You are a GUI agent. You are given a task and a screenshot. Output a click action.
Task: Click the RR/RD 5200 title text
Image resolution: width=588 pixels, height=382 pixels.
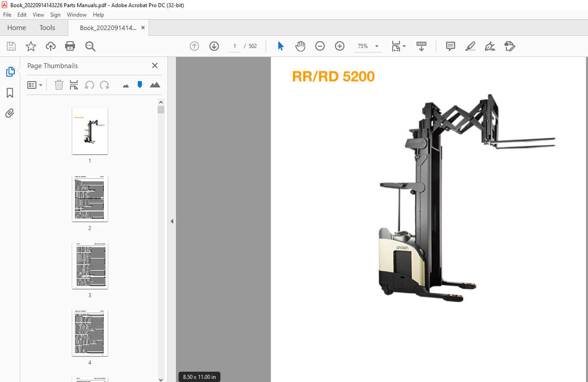(333, 76)
